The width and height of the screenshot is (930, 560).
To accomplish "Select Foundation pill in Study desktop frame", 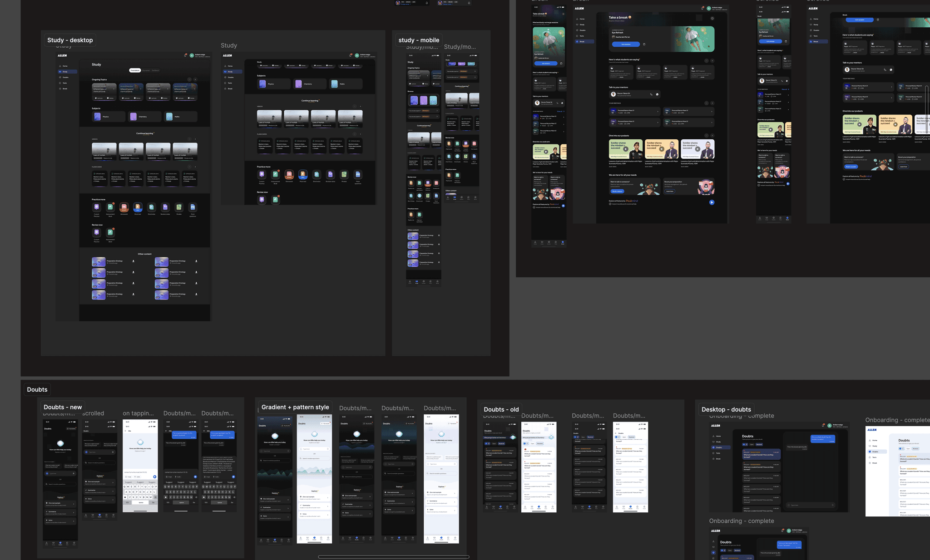I will pyautogui.click(x=135, y=70).
